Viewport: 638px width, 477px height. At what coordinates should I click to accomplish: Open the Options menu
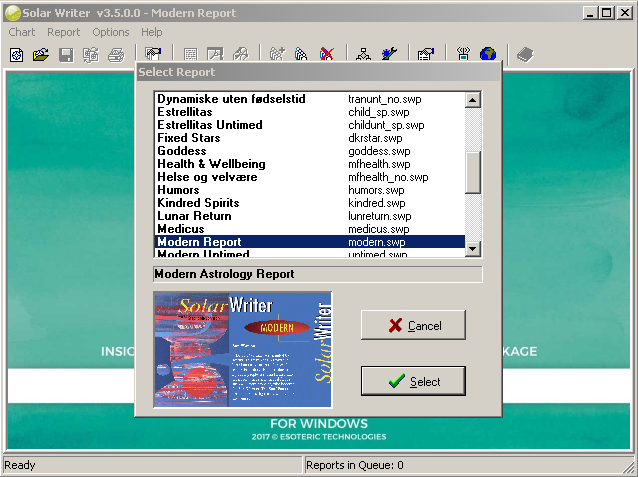111,32
